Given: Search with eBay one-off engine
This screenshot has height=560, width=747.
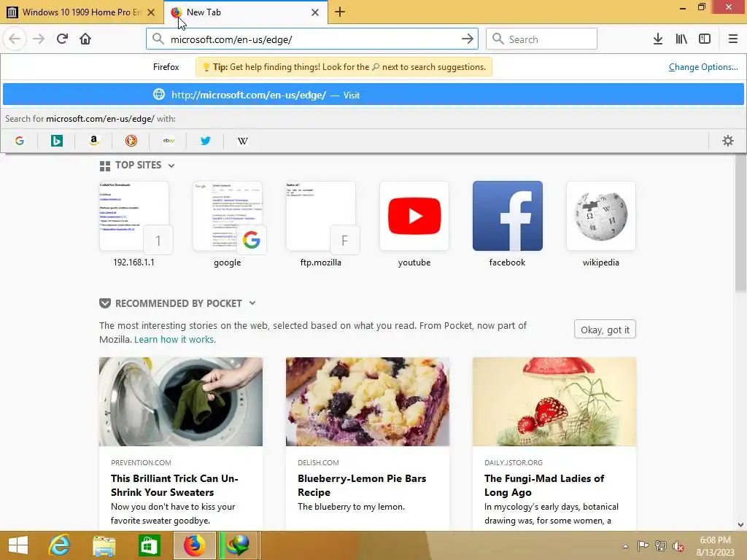Looking at the screenshot, I should [x=169, y=141].
